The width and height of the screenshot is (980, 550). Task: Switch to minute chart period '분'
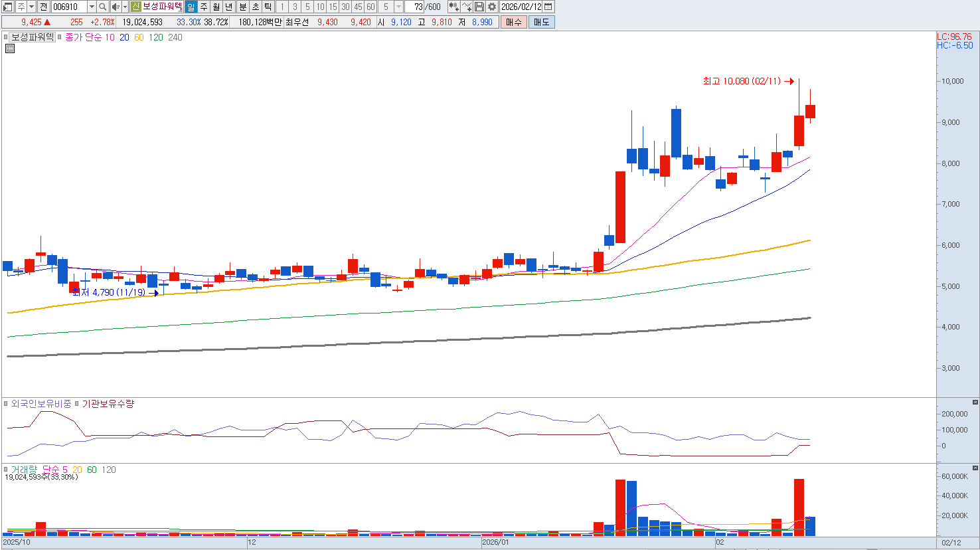click(x=242, y=7)
